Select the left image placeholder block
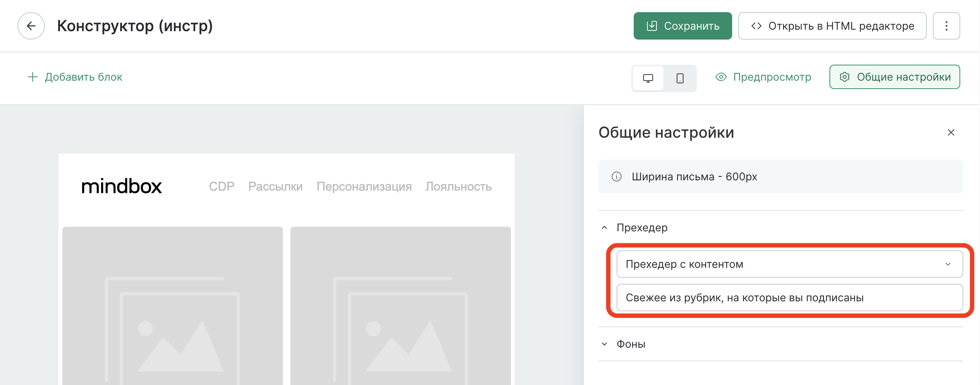This screenshot has width=980, height=385. coord(172,306)
